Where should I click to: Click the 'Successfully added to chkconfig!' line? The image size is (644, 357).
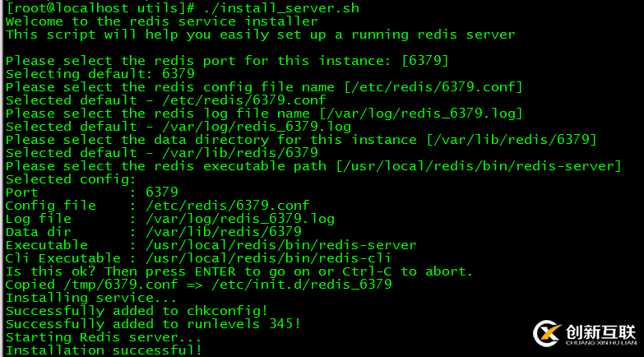click(137, 311)
